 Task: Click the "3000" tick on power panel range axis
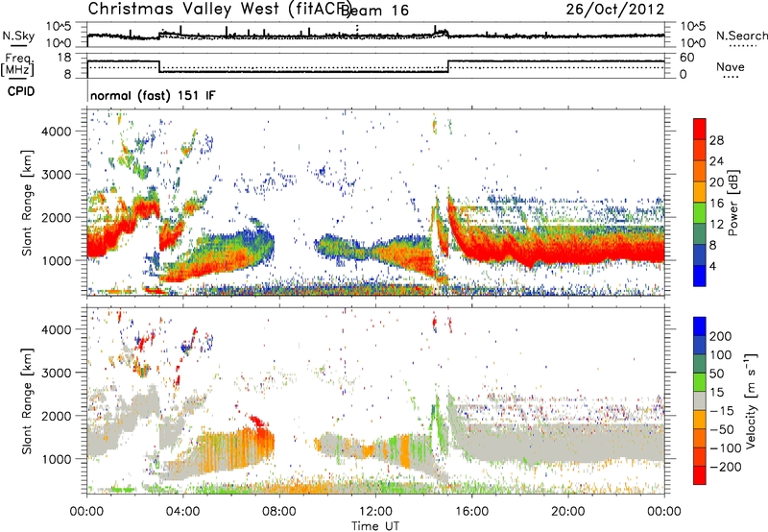[57, 175]
